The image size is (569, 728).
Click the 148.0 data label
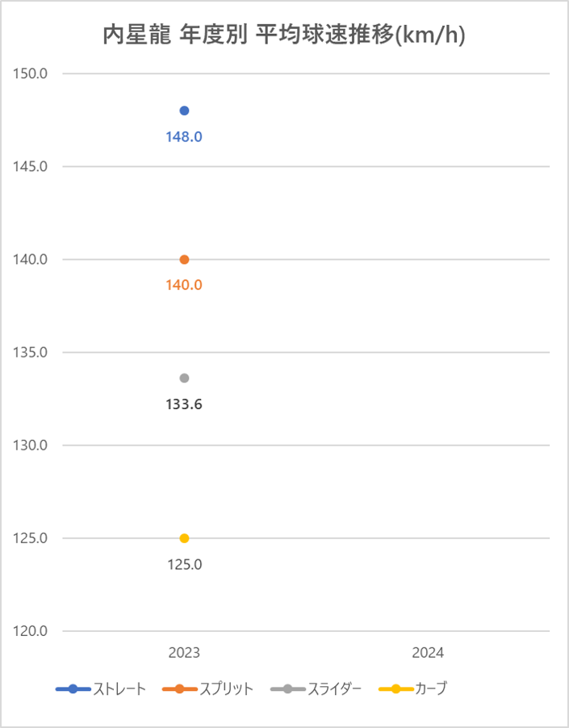(x=184, y=137)
